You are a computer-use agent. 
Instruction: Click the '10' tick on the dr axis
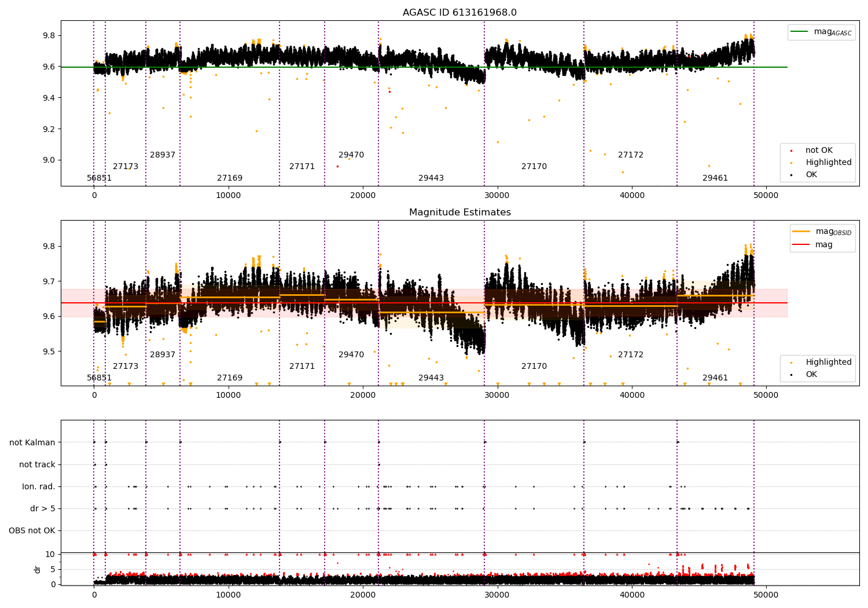[50, 555]
